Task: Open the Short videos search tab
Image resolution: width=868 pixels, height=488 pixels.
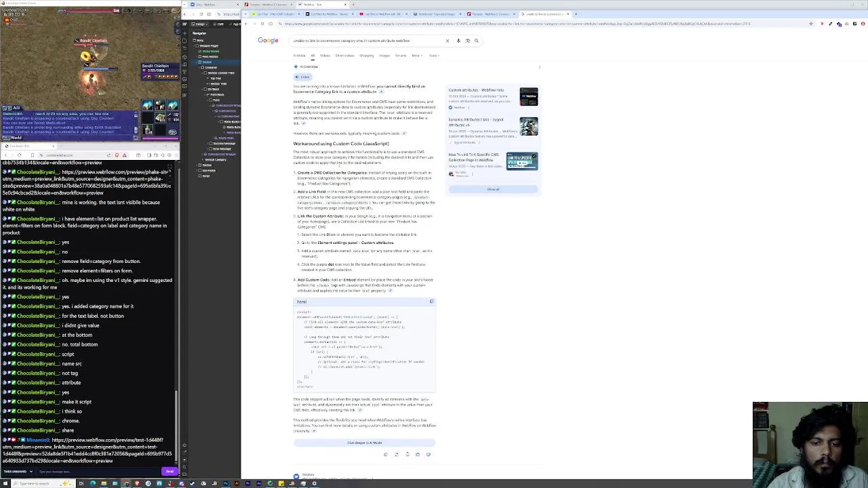Action: [x=344, y=56]
